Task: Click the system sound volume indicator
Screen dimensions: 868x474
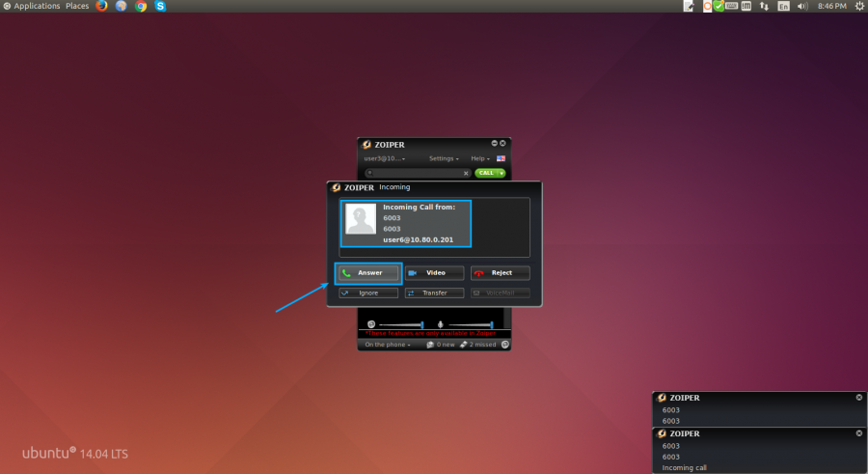Action: (x=802, y=6)
